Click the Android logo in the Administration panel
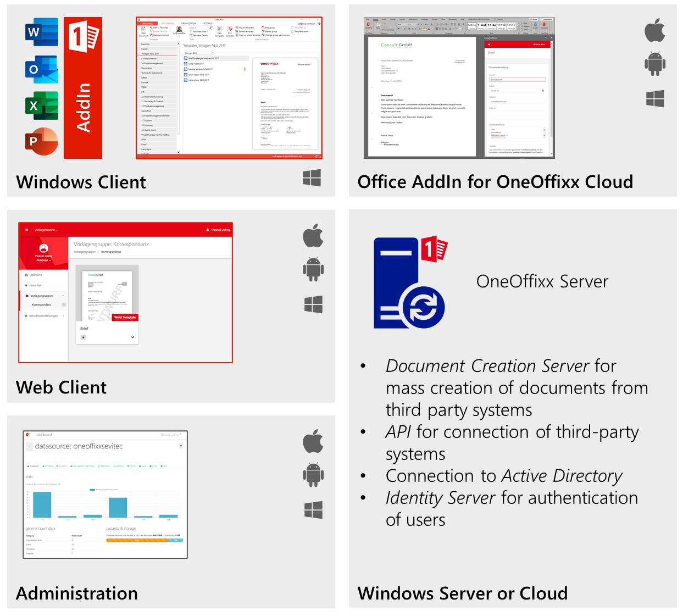 click(313, 475)
